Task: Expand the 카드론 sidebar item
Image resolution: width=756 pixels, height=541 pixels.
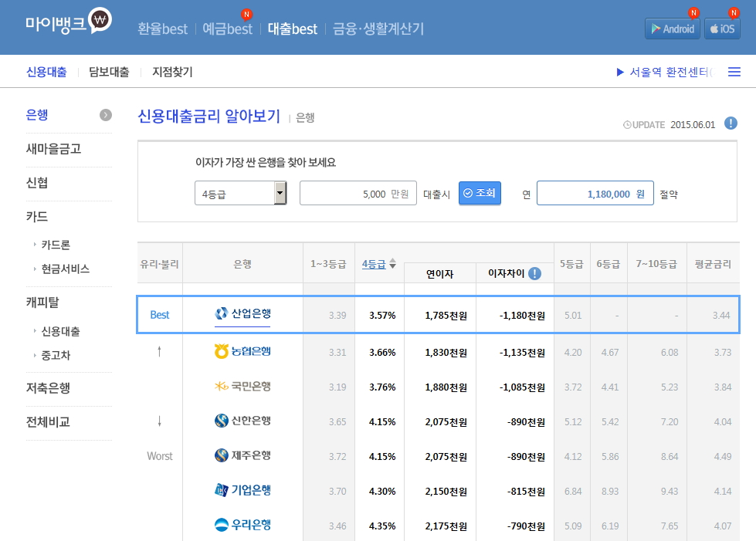Action: (x=56, y=245)
